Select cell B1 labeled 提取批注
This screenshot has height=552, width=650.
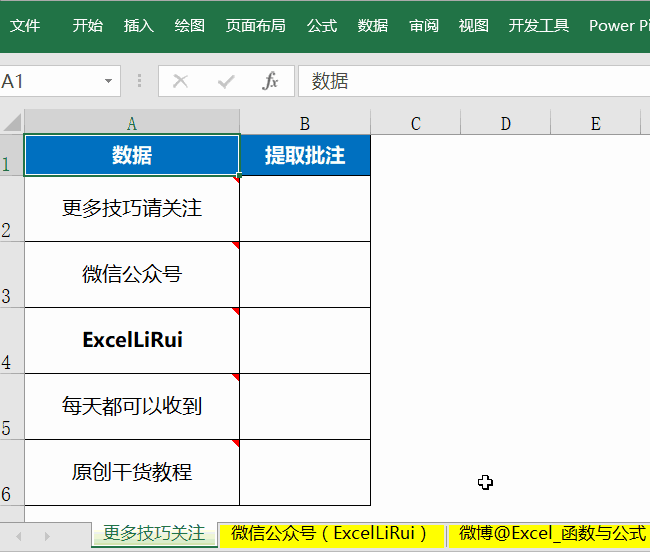(305, 155)
